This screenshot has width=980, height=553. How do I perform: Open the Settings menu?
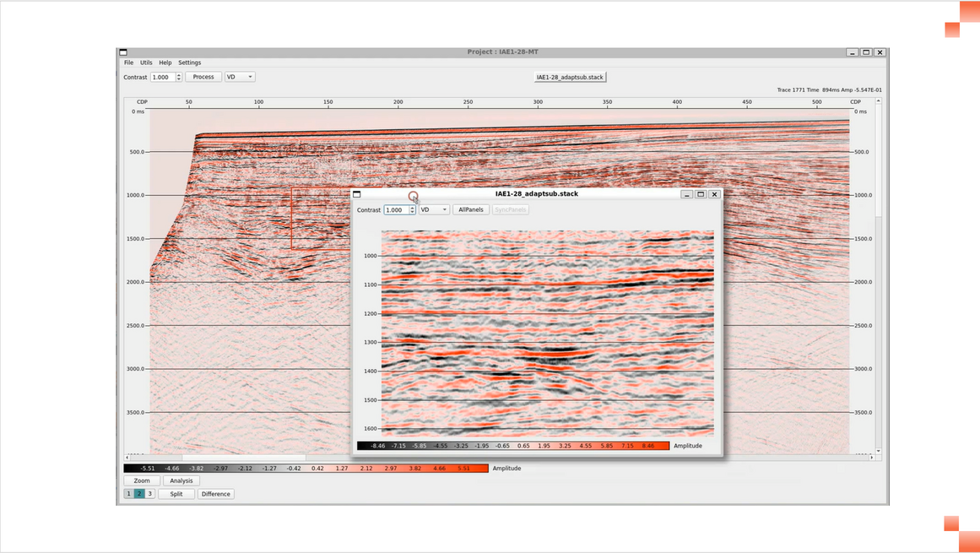point(189,62)
